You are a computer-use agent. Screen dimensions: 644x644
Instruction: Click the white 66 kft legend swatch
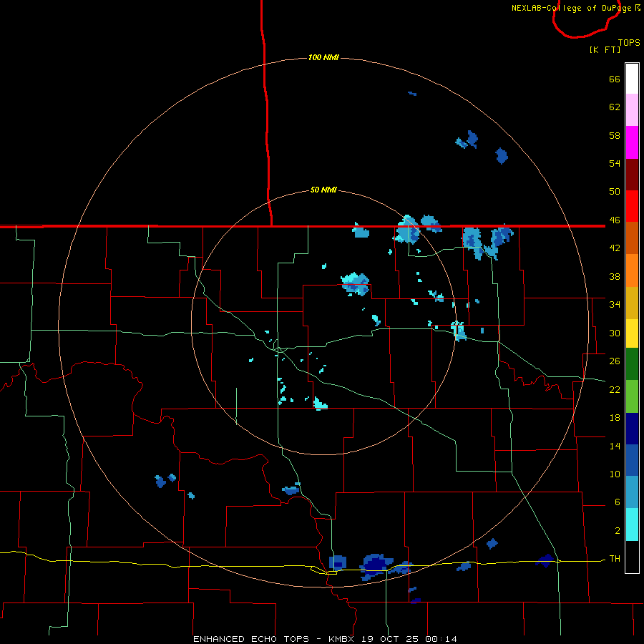pyautogui.click(x=632, y=79)
